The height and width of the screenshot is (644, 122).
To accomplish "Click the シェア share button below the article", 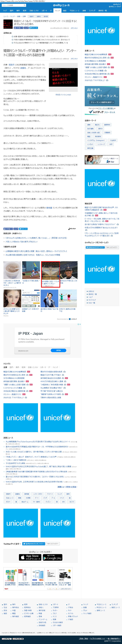I will point(16,229).
